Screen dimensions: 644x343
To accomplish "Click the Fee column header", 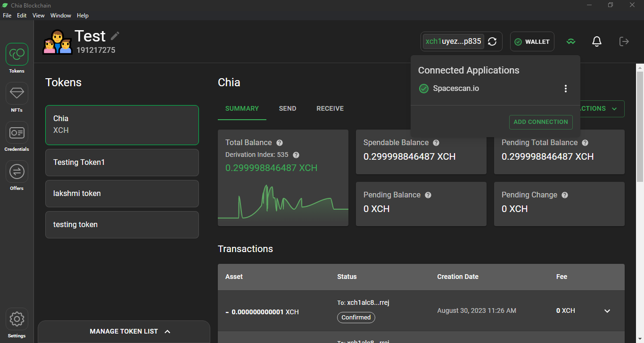I will tap(561, 277).
